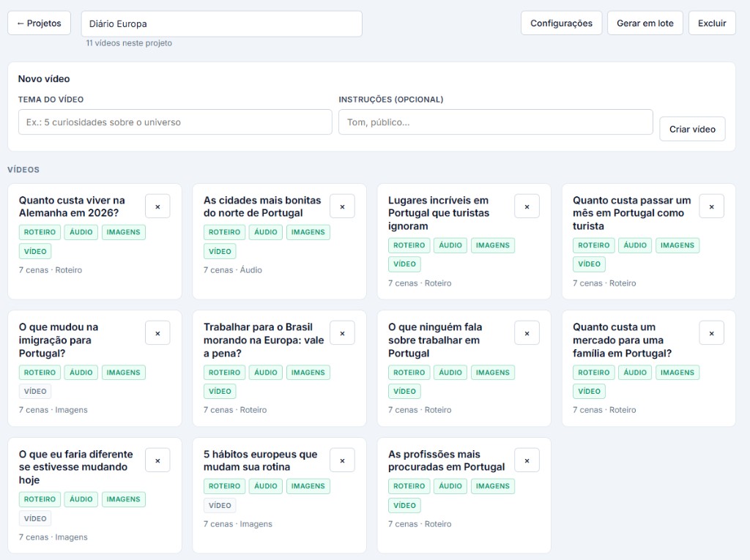This screenshot has height=560, width=750.
Task: Click gray VÍDEO tag on '5 hábitos europeus' card
Action: click(x=220, y=505)
